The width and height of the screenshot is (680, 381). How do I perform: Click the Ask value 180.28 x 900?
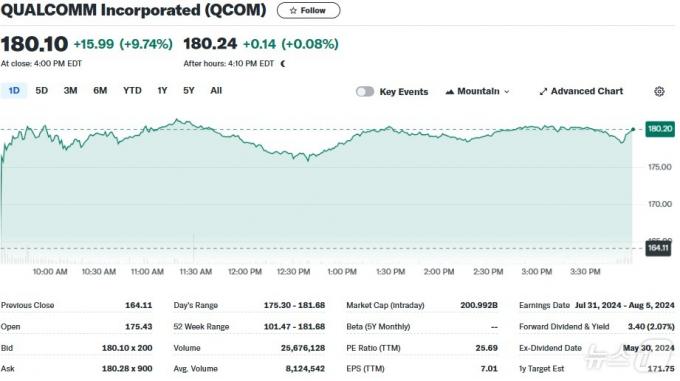127,369
